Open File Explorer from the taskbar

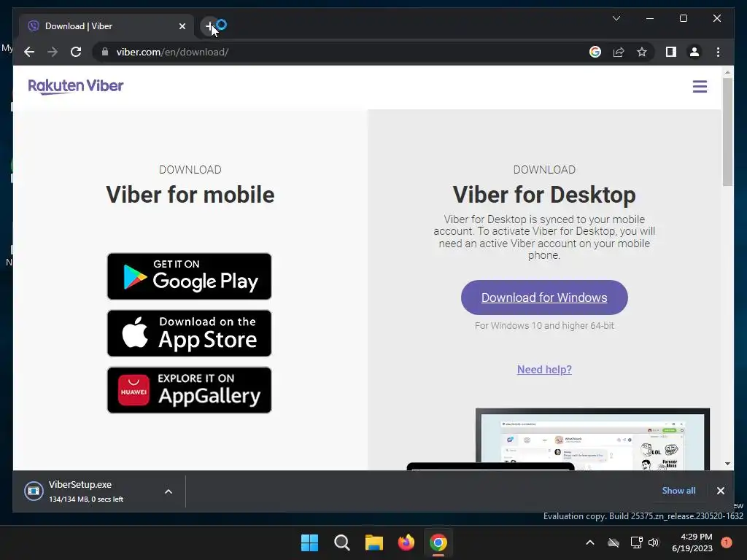[374, 542]
